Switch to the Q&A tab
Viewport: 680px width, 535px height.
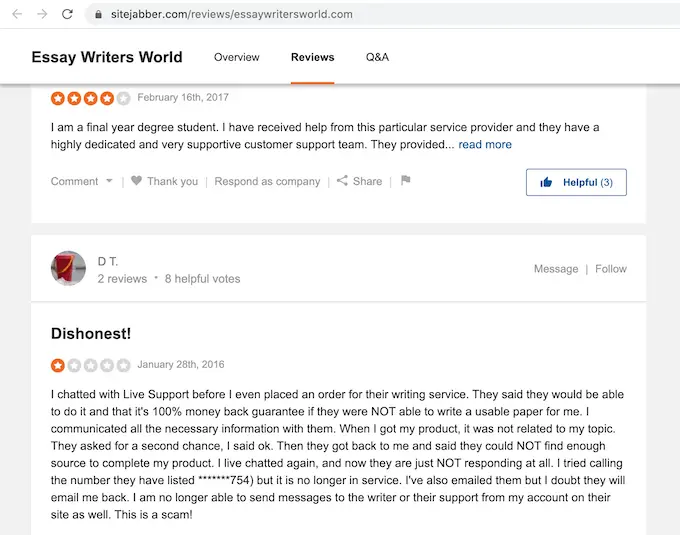click(x=377, y=57)
